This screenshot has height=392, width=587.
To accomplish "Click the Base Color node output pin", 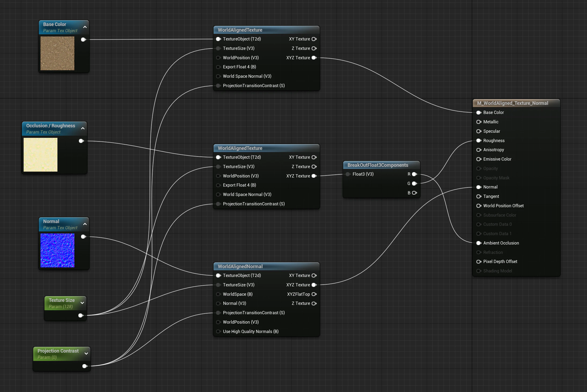I will point(83,40).
